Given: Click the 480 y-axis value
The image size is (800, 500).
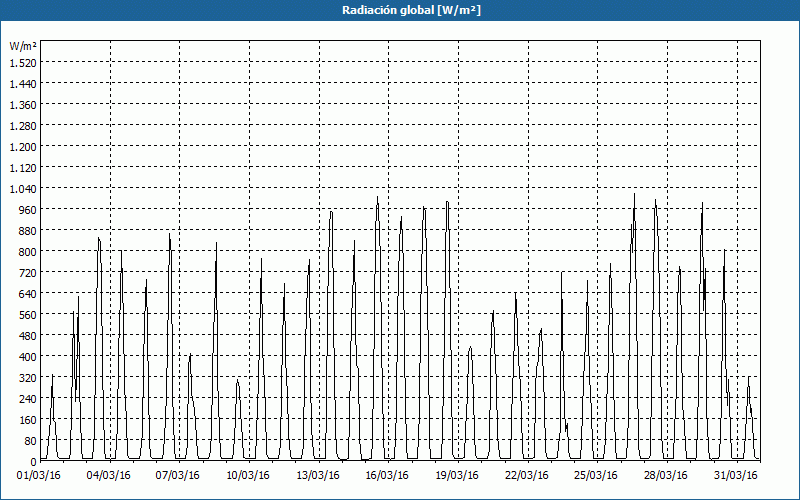Looking at the screenshot, I should point(29,336).
